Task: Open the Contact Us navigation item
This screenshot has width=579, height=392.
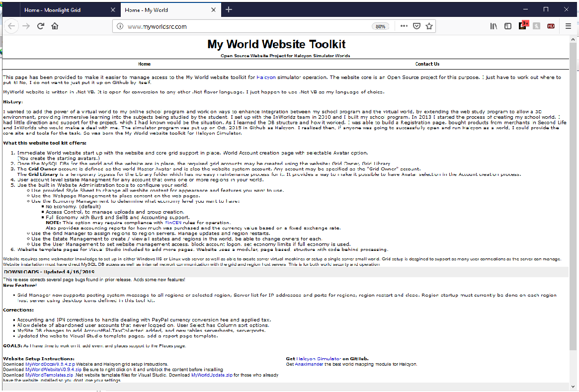Action: pyautogui.click(x=427, y=64)
